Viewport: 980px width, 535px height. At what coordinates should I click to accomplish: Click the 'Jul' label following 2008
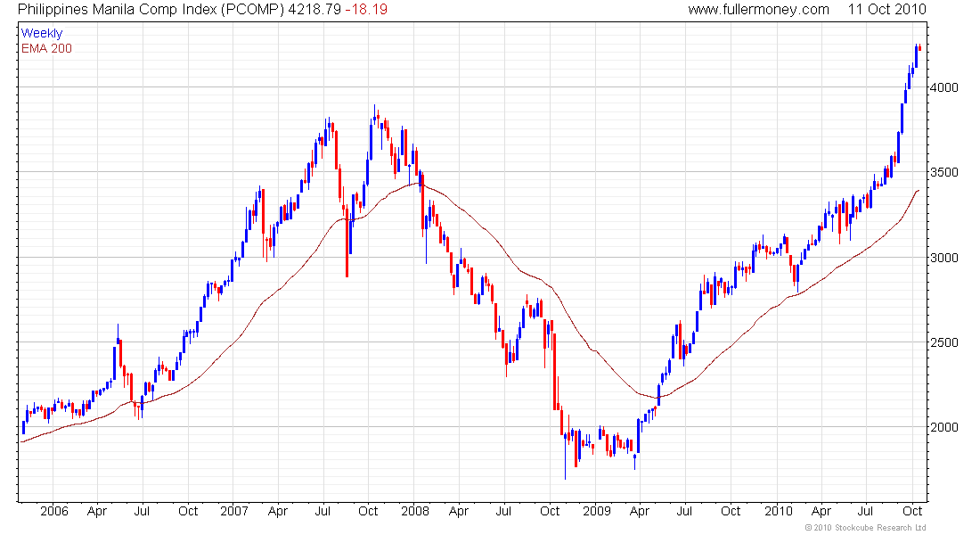coord(503,511)
